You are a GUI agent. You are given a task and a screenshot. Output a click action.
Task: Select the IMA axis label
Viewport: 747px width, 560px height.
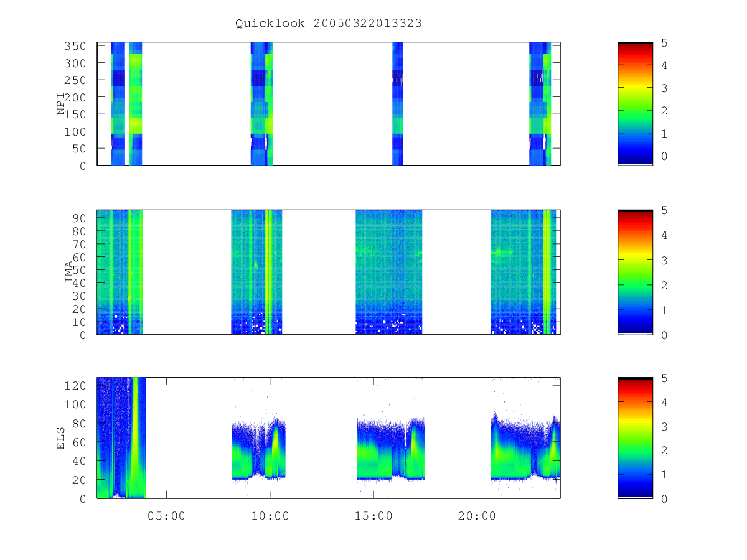coord(68,272)
